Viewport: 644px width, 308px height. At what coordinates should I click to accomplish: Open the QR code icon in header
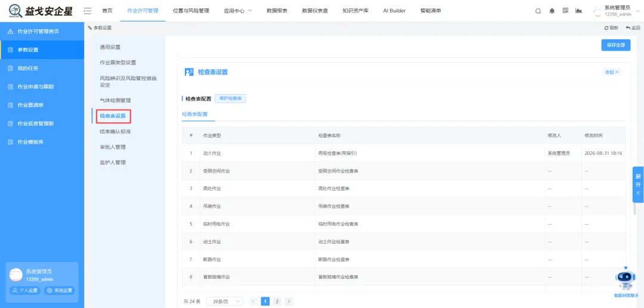point(565,11)
